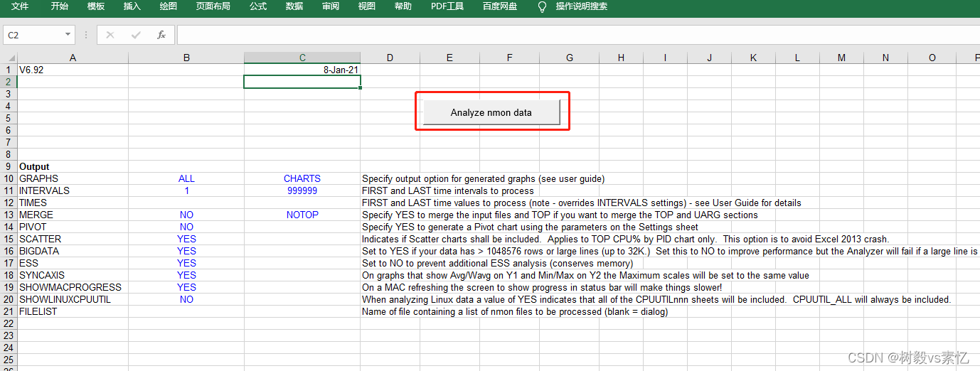Click the fx insert function icon
This screenshot has width=980, height=371.
pyautogui.click(x=161, y=35)
